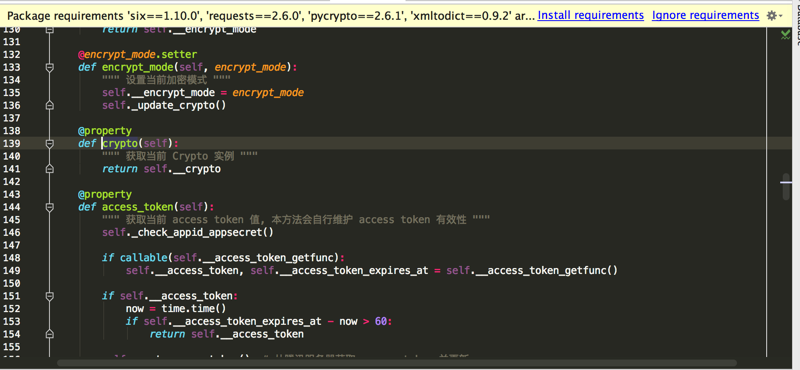Click line number 137 in the gutter

[11, 118]
